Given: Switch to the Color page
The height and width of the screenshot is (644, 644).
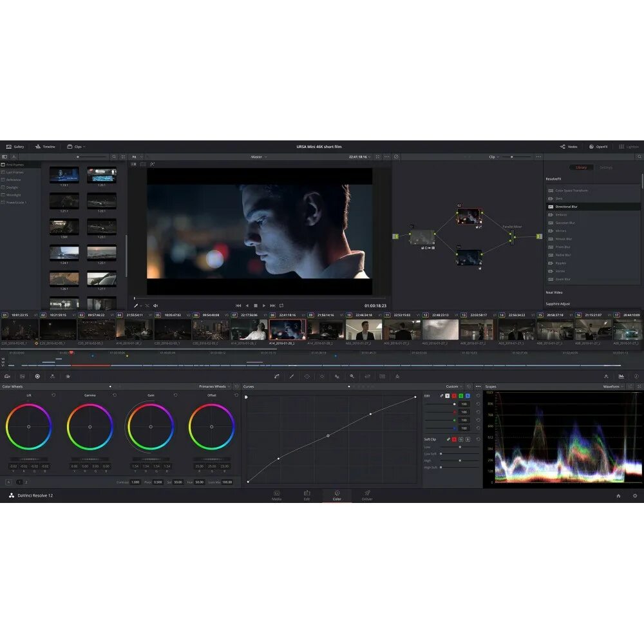Looking at the screenshot, I should tap(337, 495).
